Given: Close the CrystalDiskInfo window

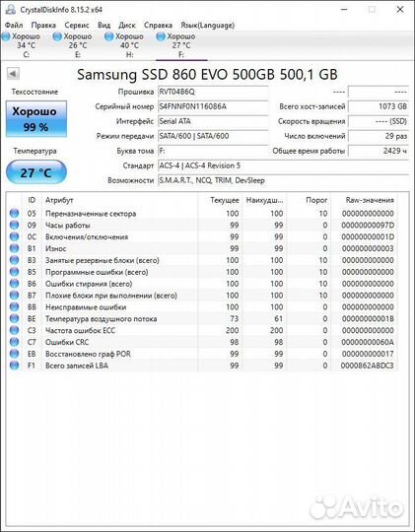Looking at the screenshot, I should 400,10.
